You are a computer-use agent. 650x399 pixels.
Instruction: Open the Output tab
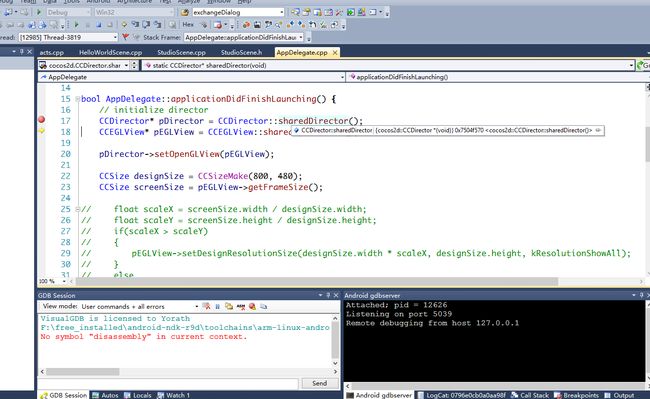tap(619, 395)
